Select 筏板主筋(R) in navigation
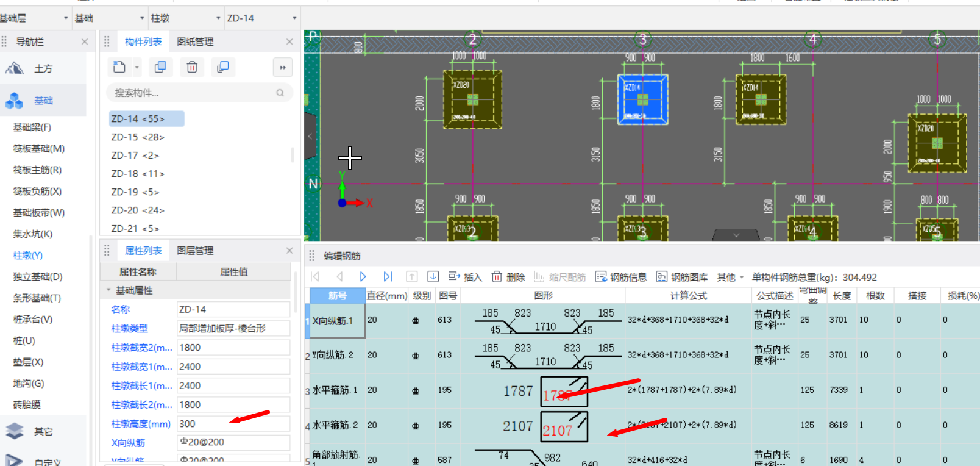The width and height of the screenshot is (980, 466). point(37,170)
